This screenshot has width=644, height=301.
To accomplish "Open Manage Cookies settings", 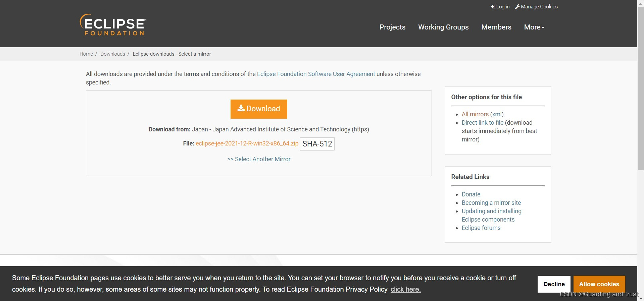I will pyautogui.click(x=536, y=7).
